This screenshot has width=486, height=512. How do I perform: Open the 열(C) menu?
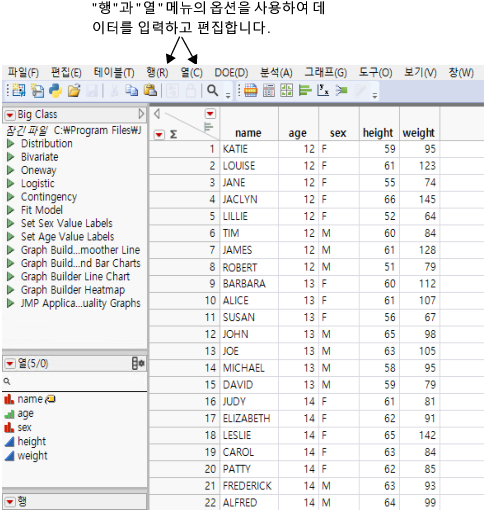click(x=192, y=72)
